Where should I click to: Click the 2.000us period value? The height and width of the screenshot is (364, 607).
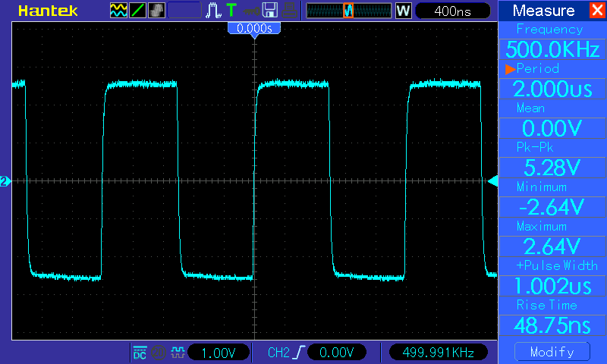coord(552,89)
